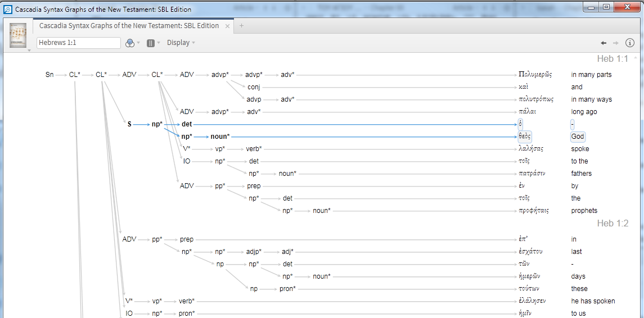Open the Display menu
This screenshot has height=318, width=644.
click(181, 43)
